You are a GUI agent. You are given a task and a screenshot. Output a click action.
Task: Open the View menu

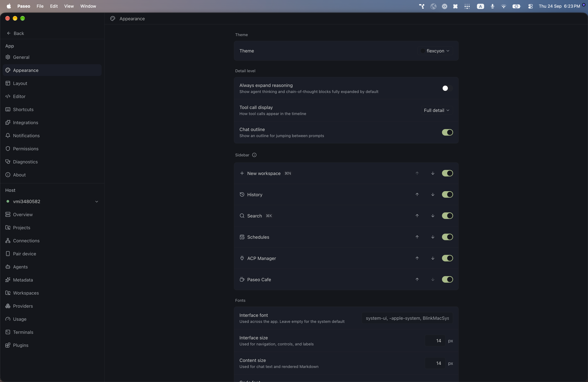tap(69, 6)
